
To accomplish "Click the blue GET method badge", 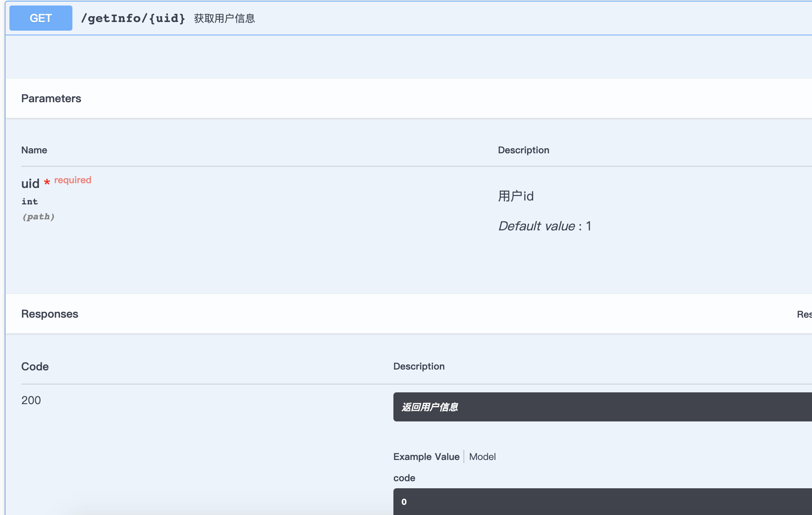I will pyautogui.click(x=41, y=18).
